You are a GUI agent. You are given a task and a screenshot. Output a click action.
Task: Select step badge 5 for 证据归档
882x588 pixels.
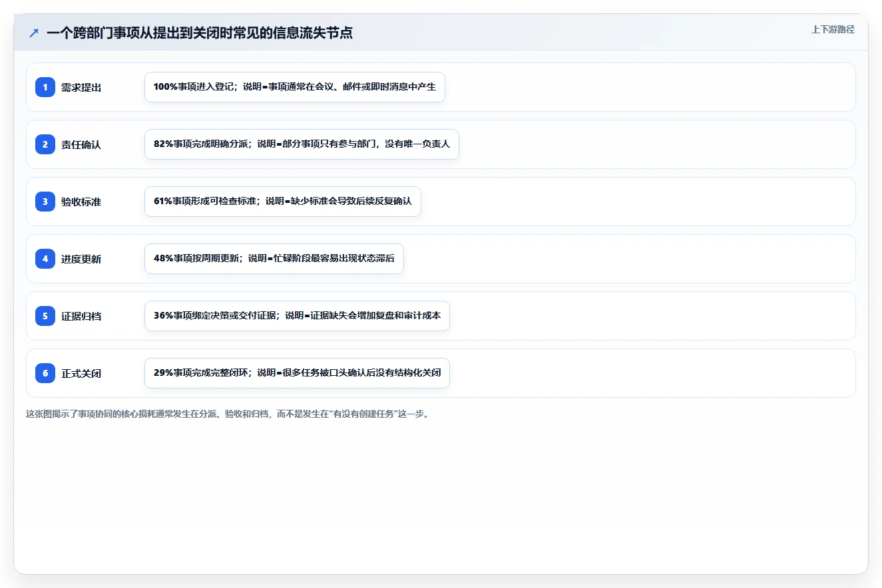tap(45, 316)
